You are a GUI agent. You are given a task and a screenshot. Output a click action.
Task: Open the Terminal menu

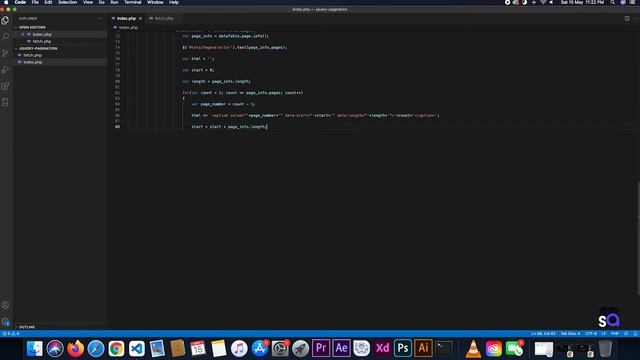coord(133,2)
